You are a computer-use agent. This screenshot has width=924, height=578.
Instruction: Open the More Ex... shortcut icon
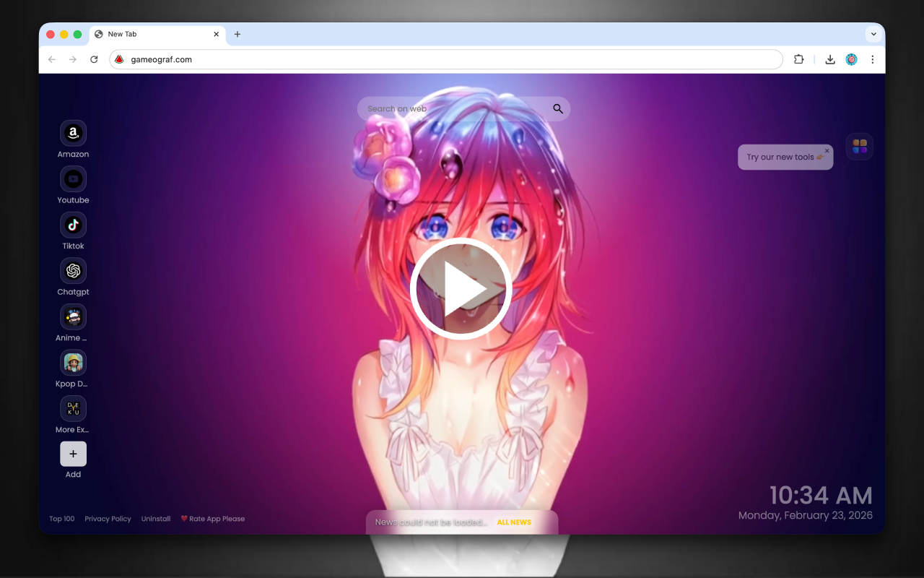click(x=73, y=408)
